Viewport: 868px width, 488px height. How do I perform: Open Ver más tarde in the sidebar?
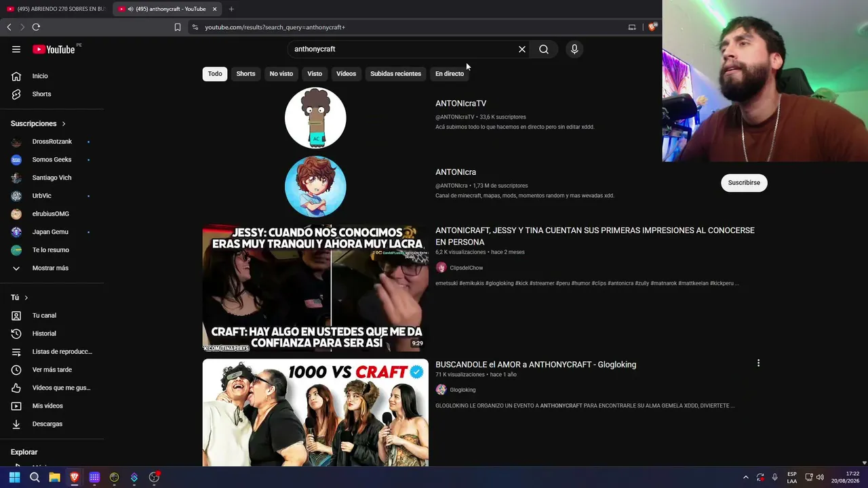[52, 369]
